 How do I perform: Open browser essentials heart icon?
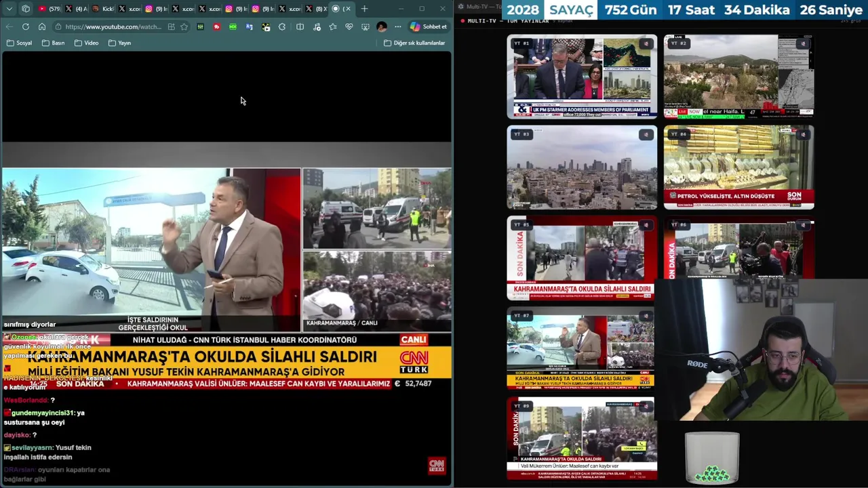click(349, 26)
